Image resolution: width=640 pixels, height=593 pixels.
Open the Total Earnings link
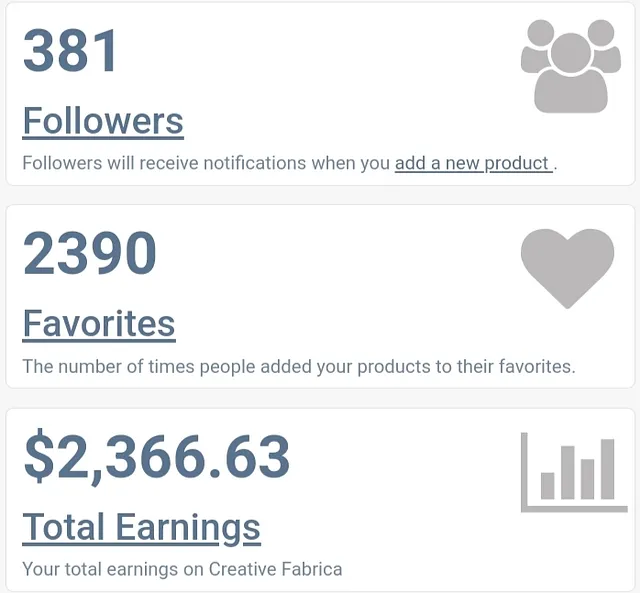[x=141, y=528]
